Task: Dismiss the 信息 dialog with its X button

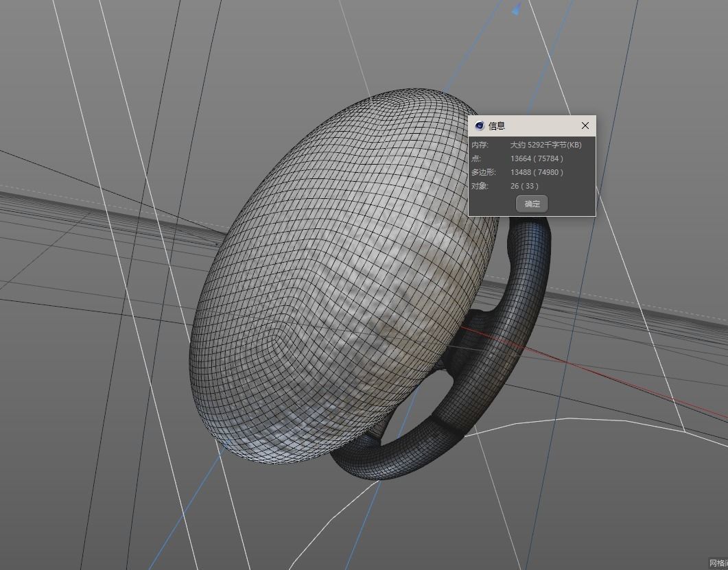Action: click(585, 126)
